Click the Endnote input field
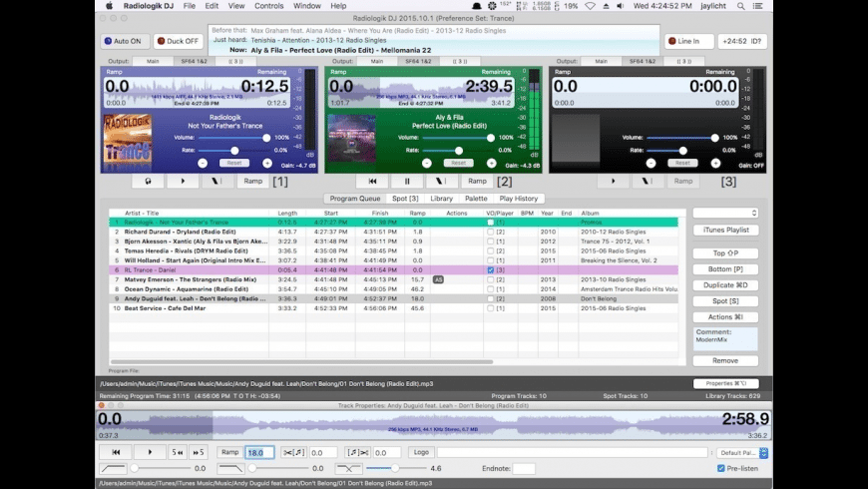Image resolution: width=868 pixels, height=489 pixels. 524,468
